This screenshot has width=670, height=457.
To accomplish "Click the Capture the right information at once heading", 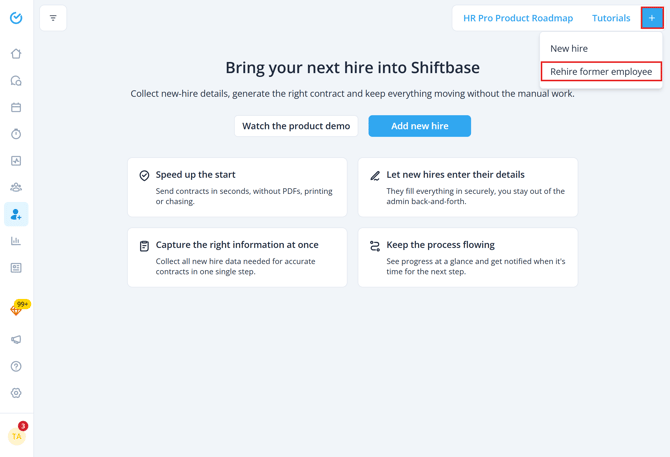I will [237, 245].
